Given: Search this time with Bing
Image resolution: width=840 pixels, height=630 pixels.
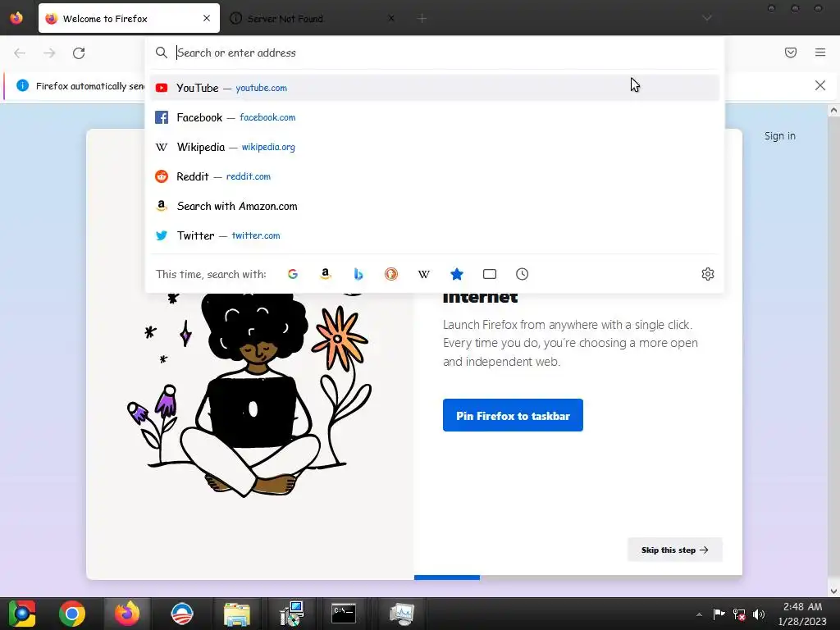Looking at the screenshot, I should [358, 274].
